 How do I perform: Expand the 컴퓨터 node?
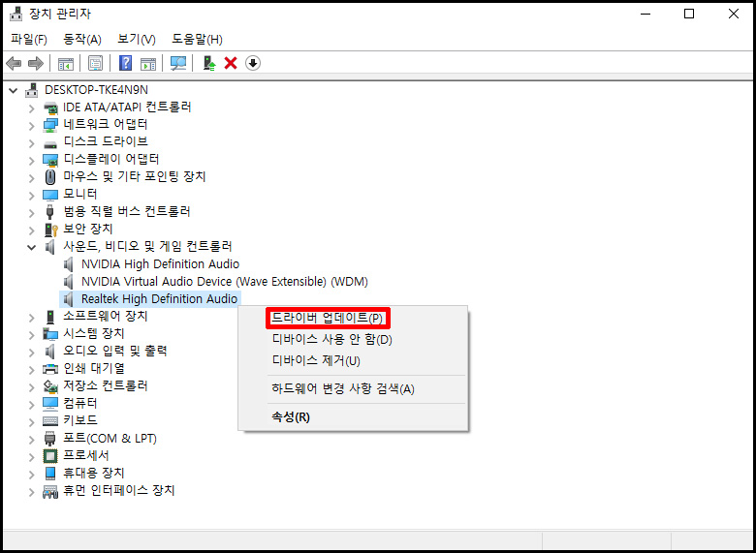[x=32, y=405]
